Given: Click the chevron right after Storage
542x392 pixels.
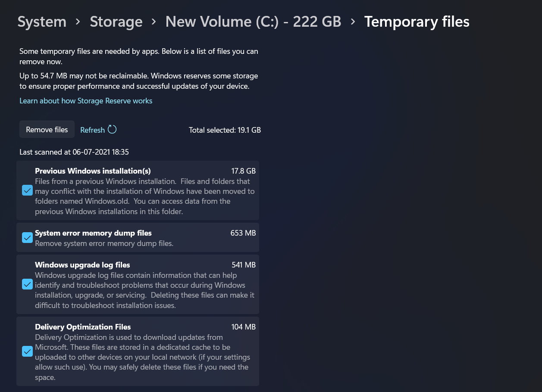Looking at the screenshot, I should [x=154, y=22].
